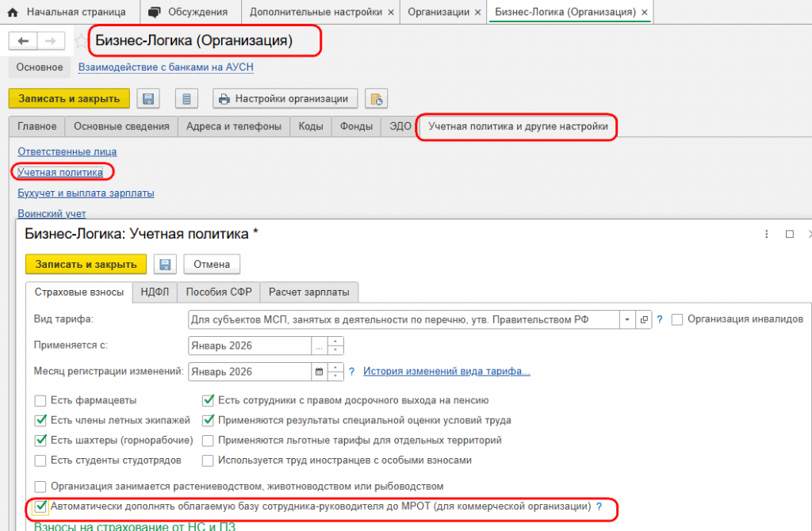Image resolution: width=812 pixels, height=531 pixels.
Task: Switch to the Пособия СФР tab
Action: point(219,292)
